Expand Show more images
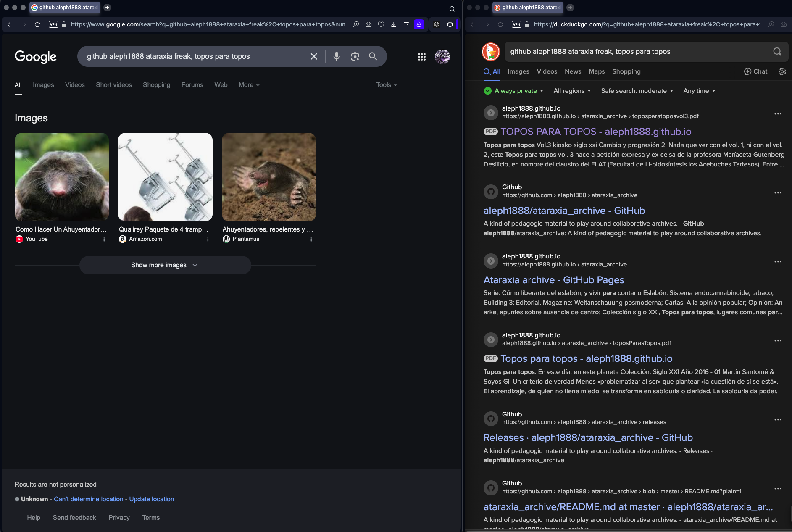Viewport: 792px width, 532px height. [165, 265]
